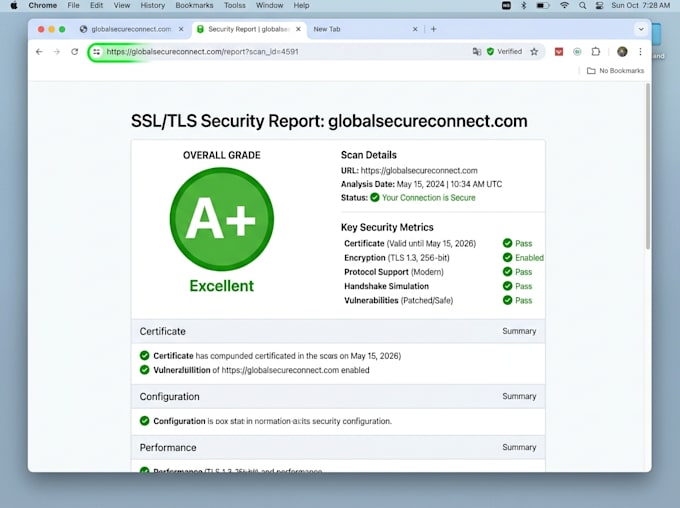
Task: Switch to the globalsecureconnect.com tab
Action: coord(131,29)
